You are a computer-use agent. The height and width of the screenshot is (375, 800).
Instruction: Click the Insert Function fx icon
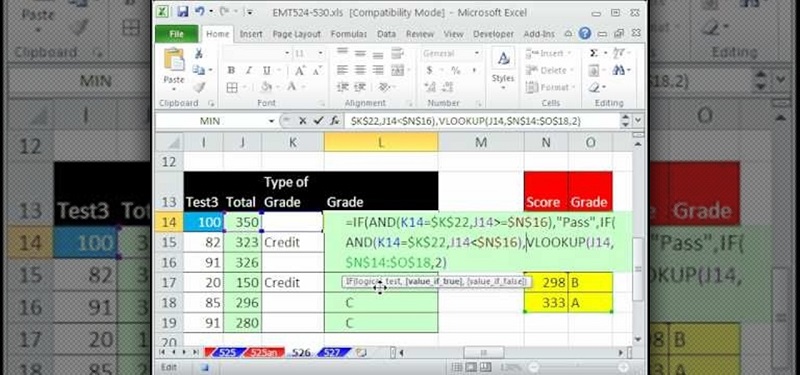[335, 121]
